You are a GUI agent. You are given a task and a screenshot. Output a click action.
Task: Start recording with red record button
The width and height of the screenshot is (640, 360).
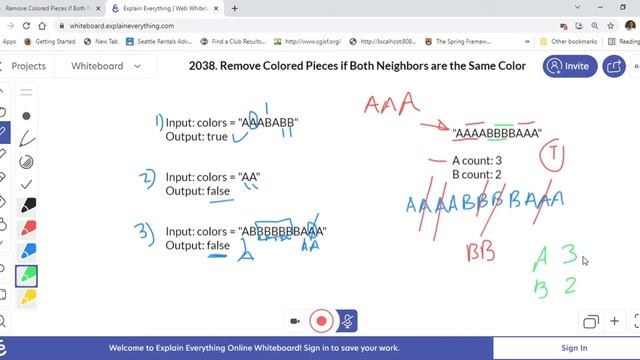pyautogui.click(x=321, y=321)
